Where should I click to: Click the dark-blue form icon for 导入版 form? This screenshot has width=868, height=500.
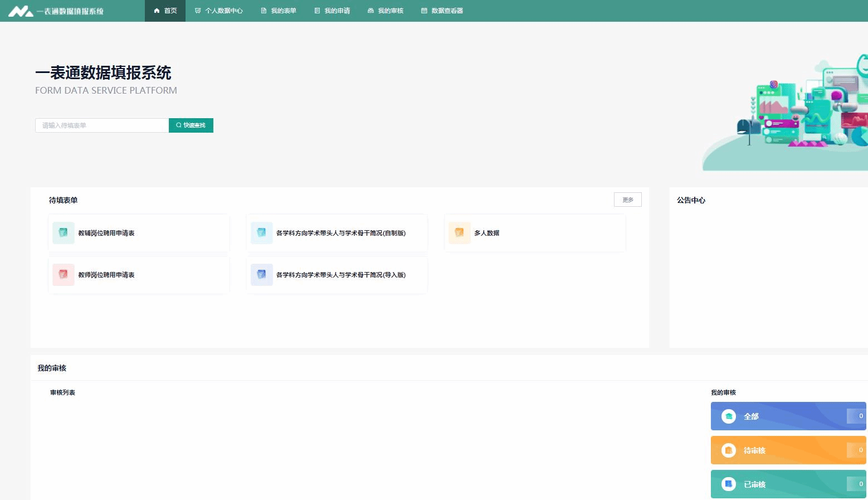(261, 275)
